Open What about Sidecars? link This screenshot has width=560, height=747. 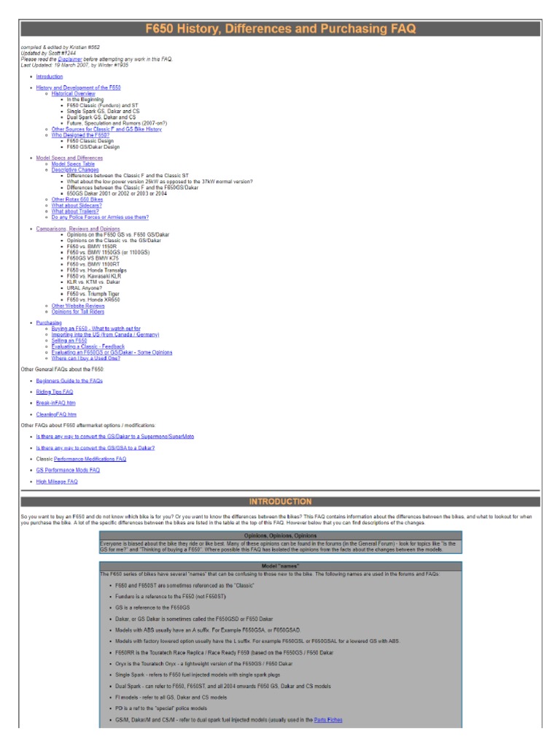point(77,205)
